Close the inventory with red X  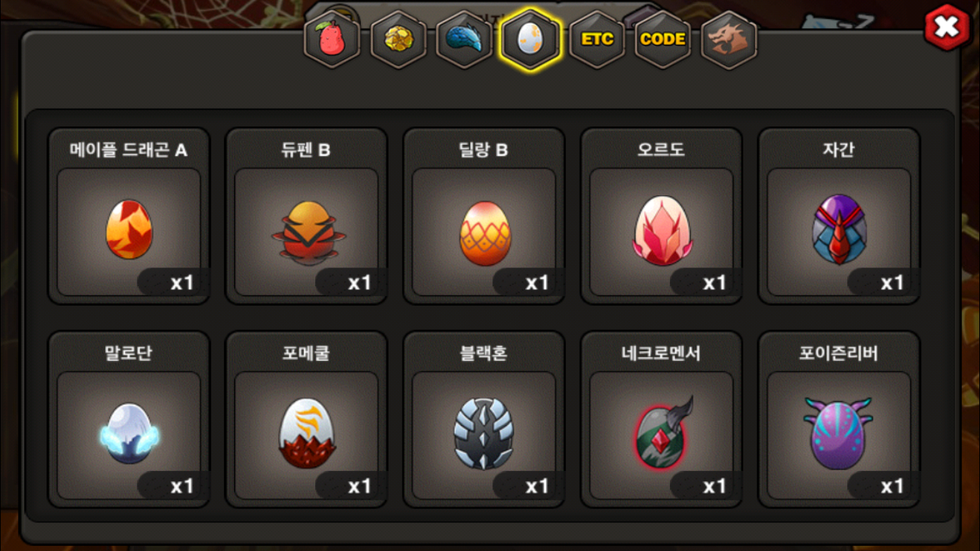coord(947,28)
